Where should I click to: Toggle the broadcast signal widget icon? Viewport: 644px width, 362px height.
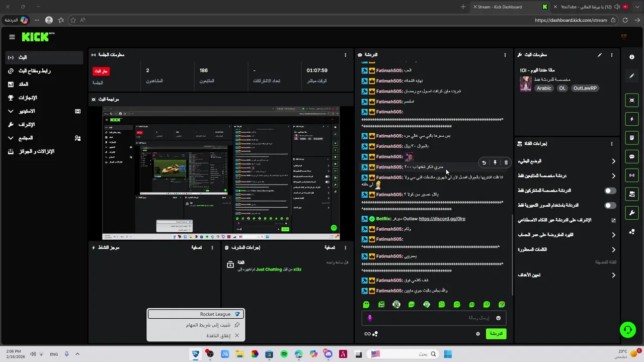[632, 175]
